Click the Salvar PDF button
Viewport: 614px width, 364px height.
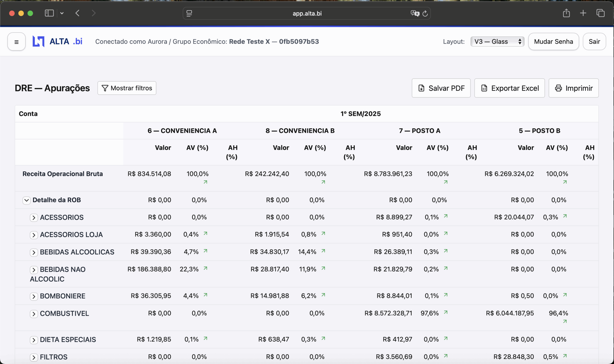click(441, 88)
